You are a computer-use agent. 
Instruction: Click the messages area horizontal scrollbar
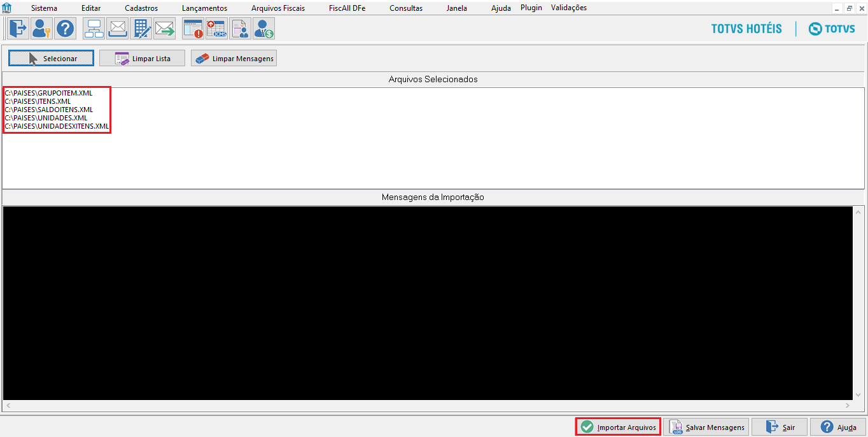click(433, 405)
